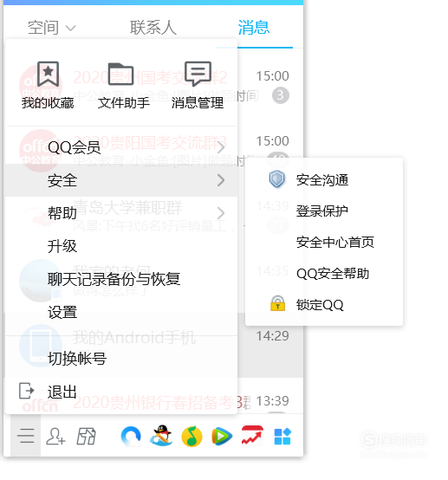448x480 pixels.
Task: Expand the 帮助 submenu arrow
Action: point(221,213)
